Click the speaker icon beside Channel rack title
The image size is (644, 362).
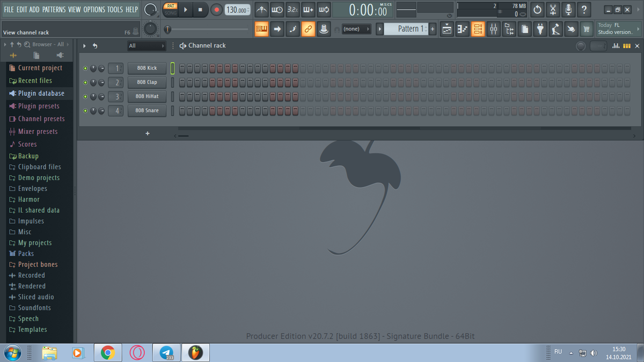point(182,46)
